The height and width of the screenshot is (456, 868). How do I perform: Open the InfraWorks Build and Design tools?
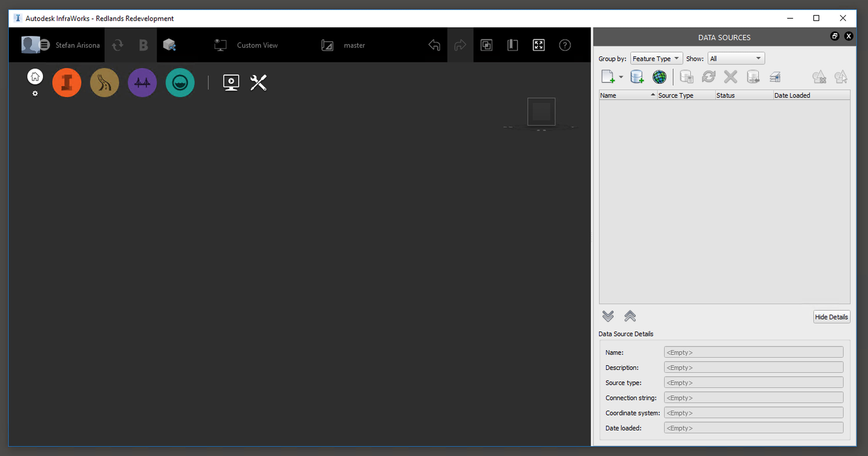pos(67,83)
